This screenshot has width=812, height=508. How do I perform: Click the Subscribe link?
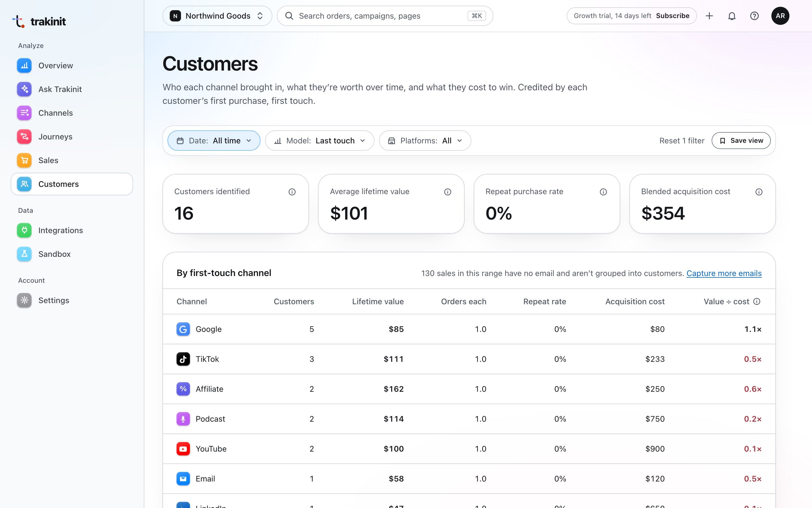pos(672,16)
